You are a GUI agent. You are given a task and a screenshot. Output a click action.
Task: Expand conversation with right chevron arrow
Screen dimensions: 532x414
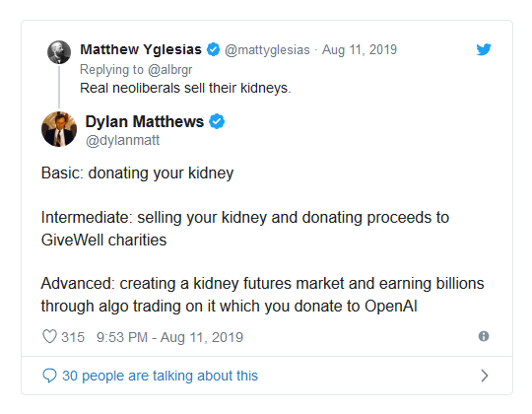click(485, 376)
